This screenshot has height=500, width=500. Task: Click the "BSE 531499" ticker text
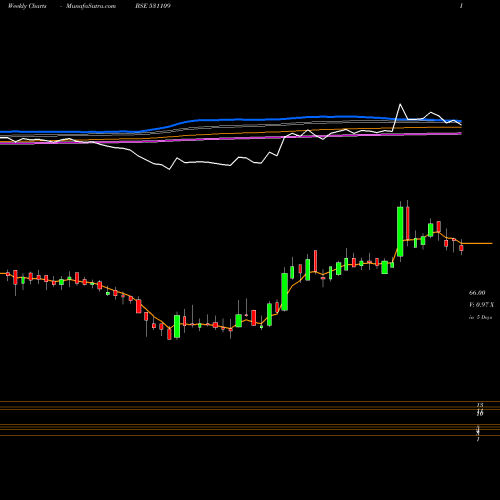point(153,6)
